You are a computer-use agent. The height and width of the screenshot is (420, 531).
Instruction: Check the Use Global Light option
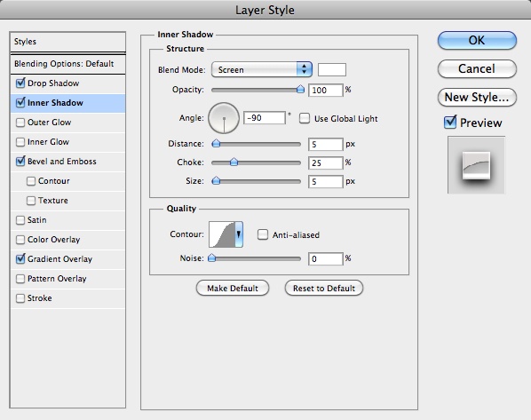click(304, 118)
